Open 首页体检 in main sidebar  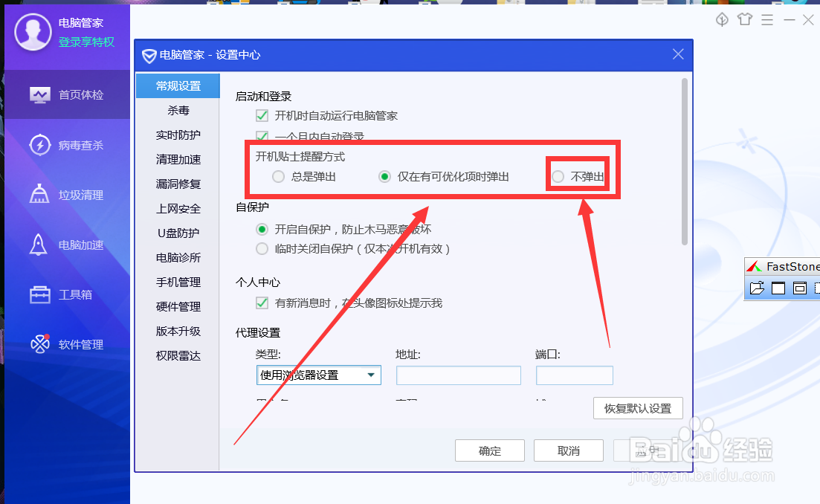pos(67,94)
